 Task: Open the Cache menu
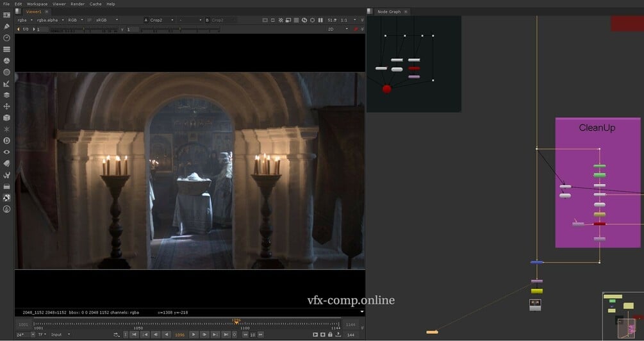click(95, 4)
